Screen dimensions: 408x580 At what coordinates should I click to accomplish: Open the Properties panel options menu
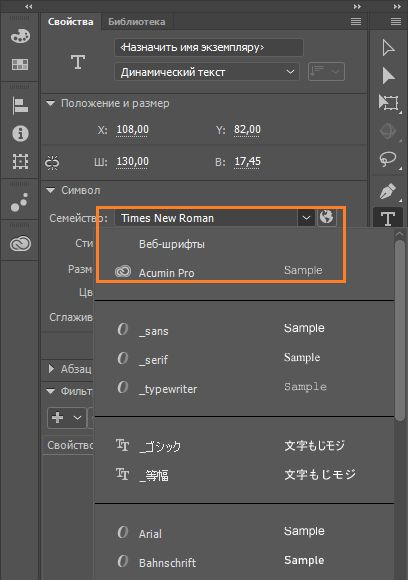[356, 21]
